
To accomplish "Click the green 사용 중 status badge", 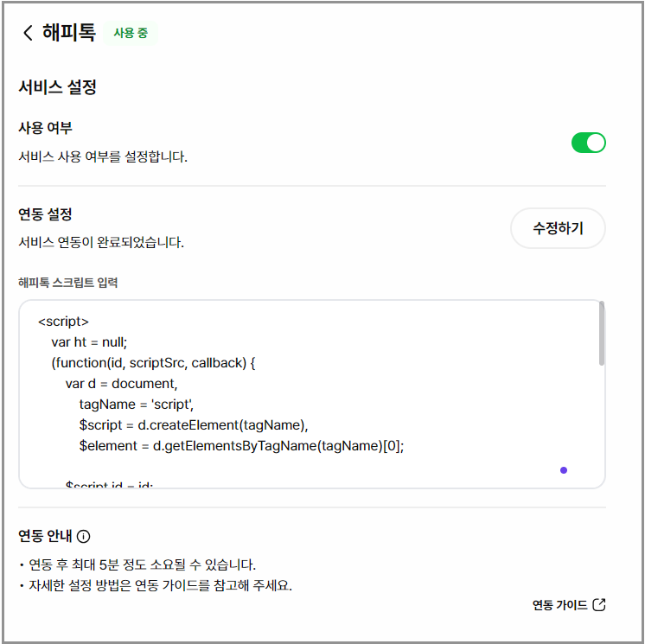I will pos(131,33).
